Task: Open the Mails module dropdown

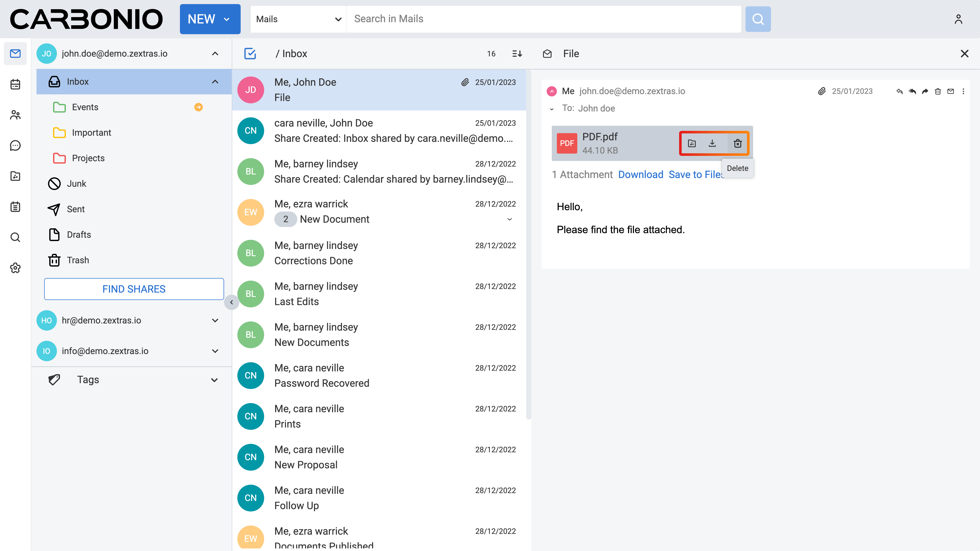Action: click(298, 19)
